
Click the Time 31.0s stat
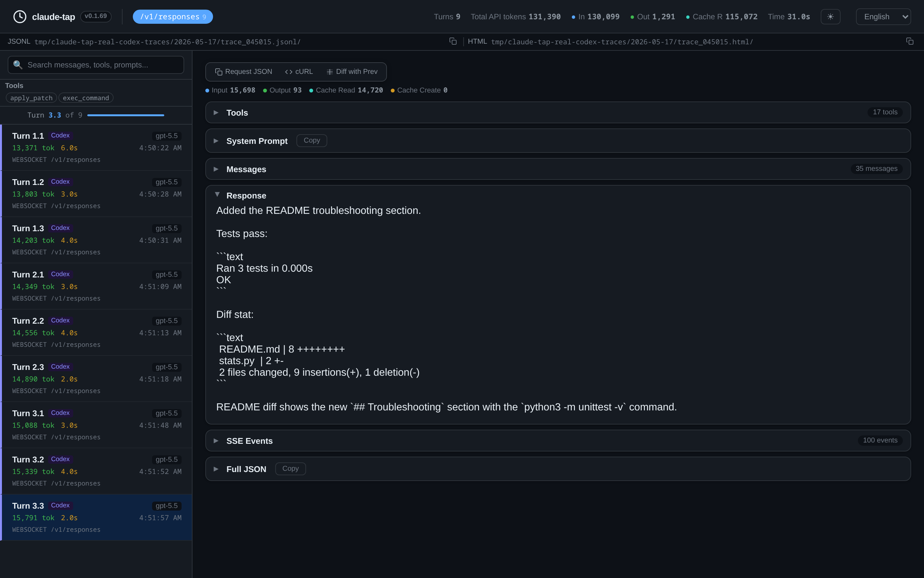[x=789, y=17]
